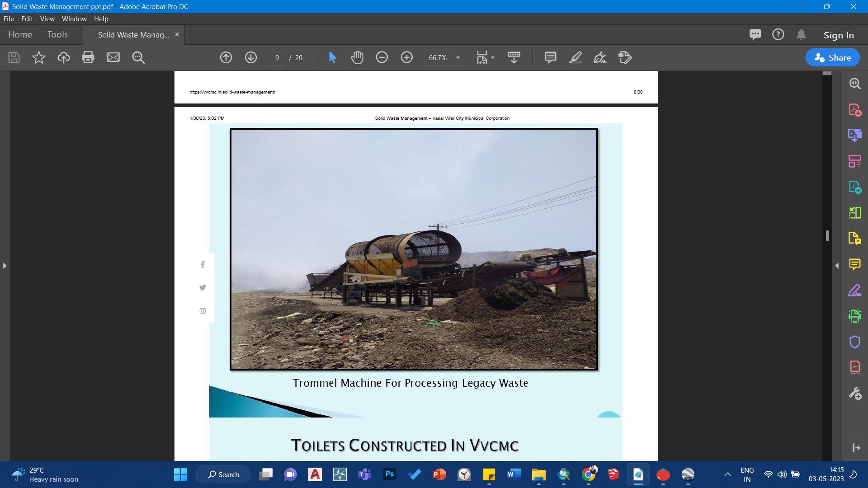
Task: Expand the fit page options dropdown
Action: click(x=493, y=57)
